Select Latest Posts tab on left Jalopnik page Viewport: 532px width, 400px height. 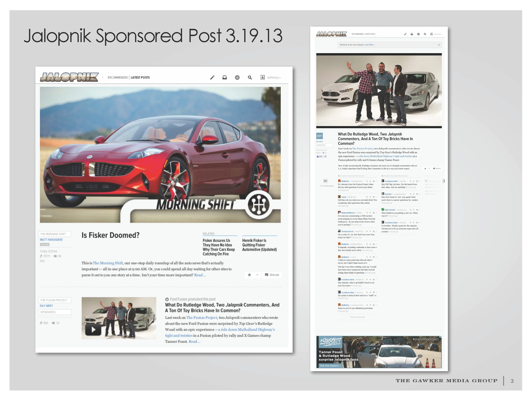click(x=140, y=77)
